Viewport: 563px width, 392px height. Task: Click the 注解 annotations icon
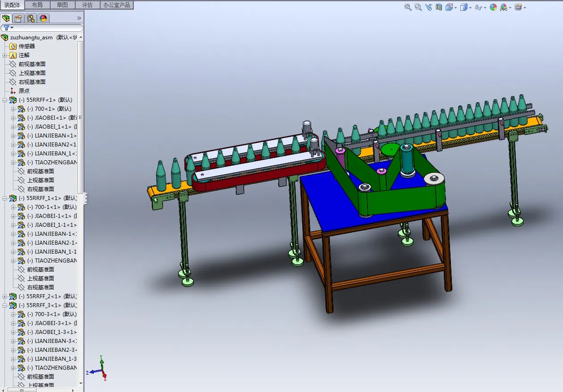13,55
